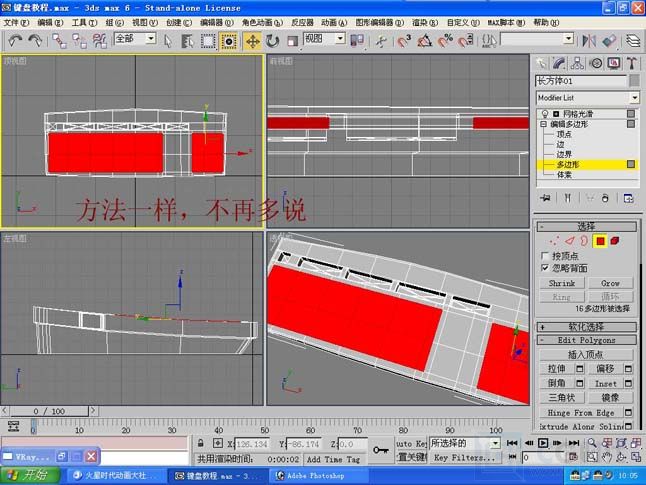Click the 插入顶点 button
The image size is (646, 485).
click(586, 355)
